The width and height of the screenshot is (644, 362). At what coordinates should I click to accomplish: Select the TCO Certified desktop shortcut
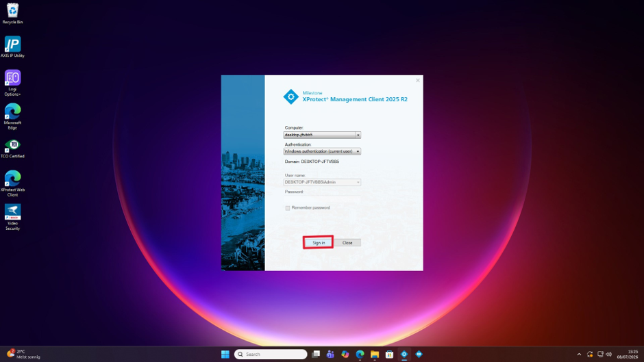(12, 148)
